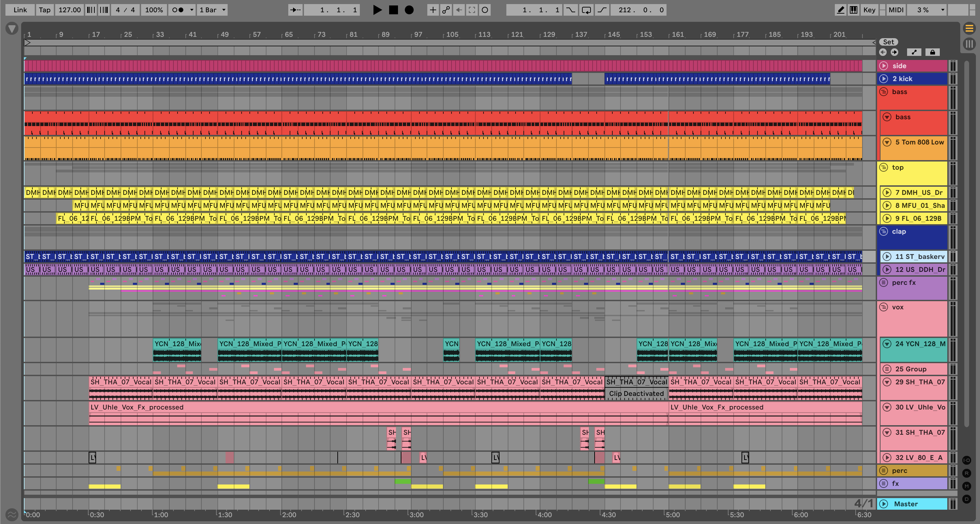Screen dimensions: 980x524
Task: Toggle the Computer MIDI Keyboard icon
Action: [853, 10]
